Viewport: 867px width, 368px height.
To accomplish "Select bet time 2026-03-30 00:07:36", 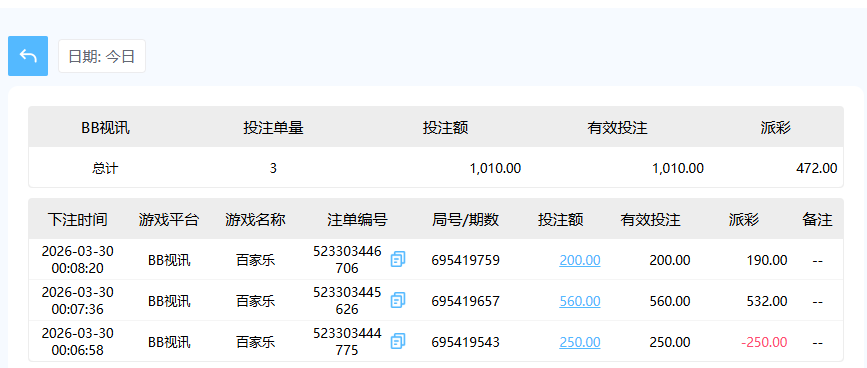I will (x=77, y=301).
